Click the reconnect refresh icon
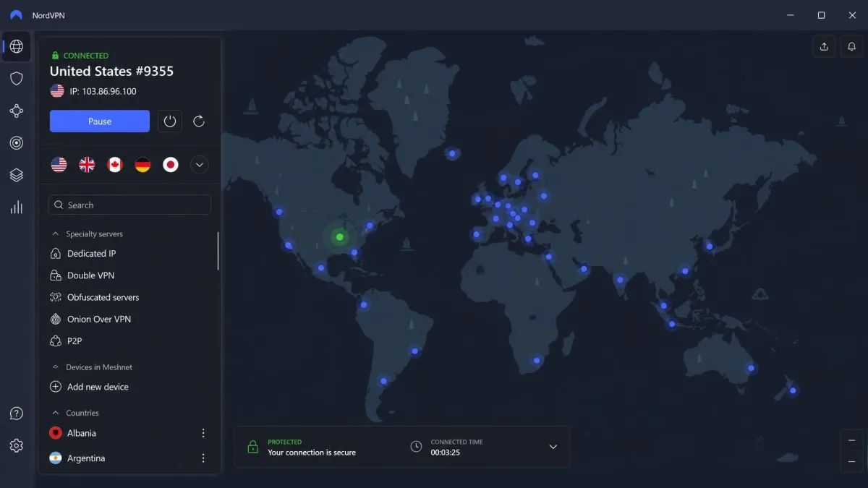 (x=199, y=121)
